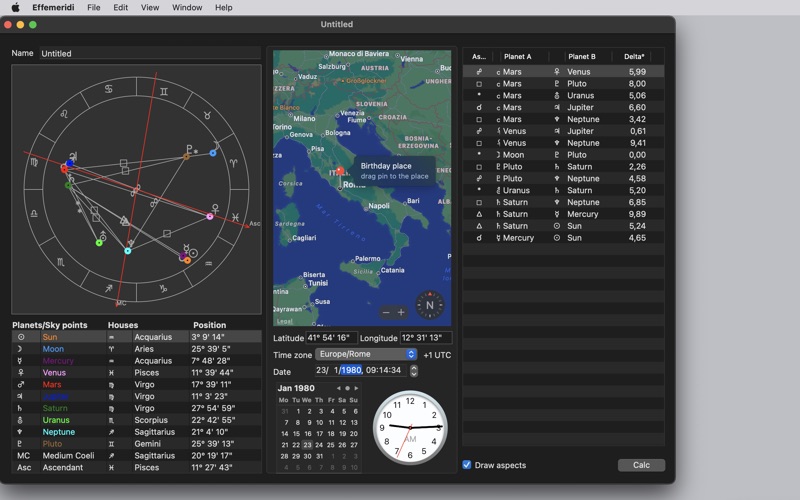Image resolution: width=800 pixels, height=500 pixels.
Task: Click the Aries sign icon in Moon row
Action: click(111, 349)
